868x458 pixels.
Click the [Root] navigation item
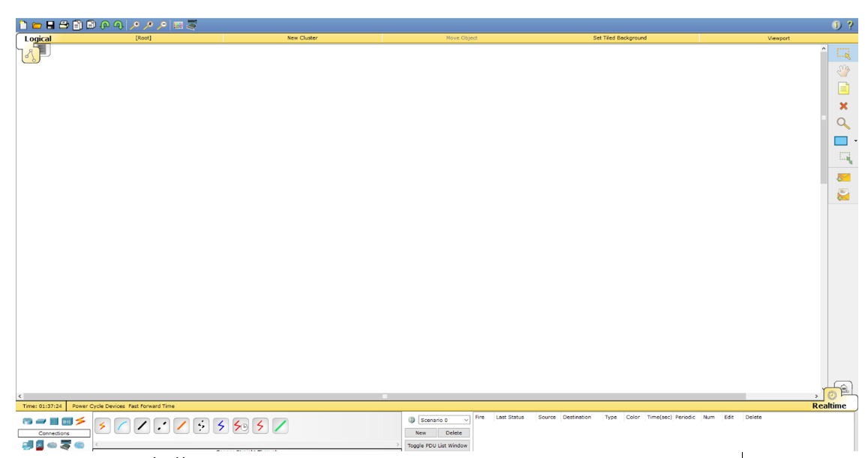(x=143, y=38)
